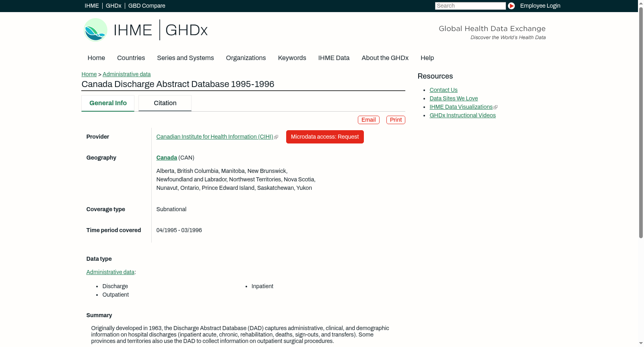This screenshot has width=644, height=347.
Task: Open Employee Login
Action: click(540, 6)
